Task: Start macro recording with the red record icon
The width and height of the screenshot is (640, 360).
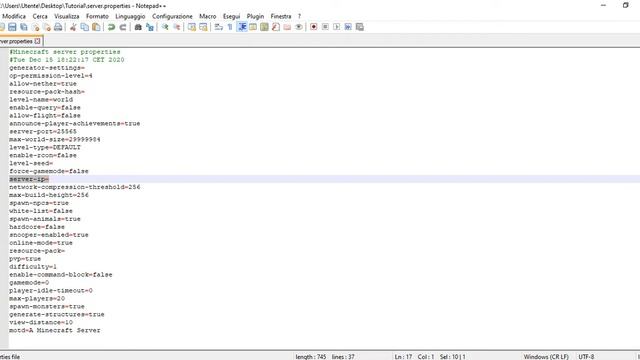Action: [x=313, y=27]
